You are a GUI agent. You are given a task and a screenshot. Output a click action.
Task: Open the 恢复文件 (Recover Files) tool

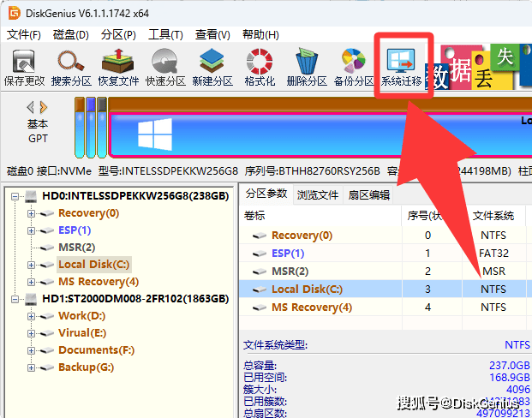point(118,67)
